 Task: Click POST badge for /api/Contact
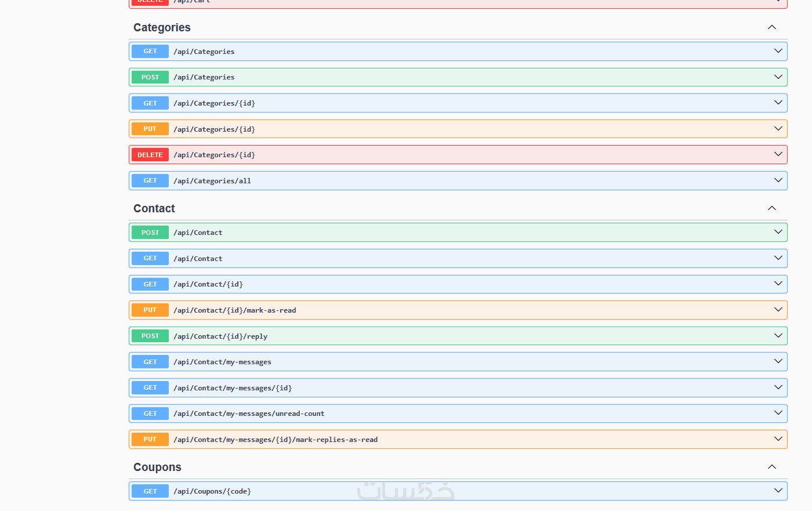[150, 233]
